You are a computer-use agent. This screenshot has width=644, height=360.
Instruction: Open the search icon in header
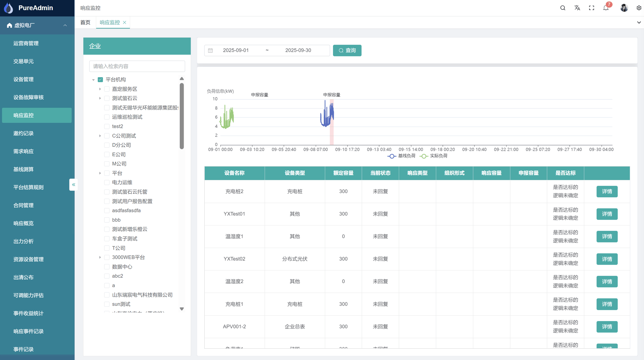563,8
